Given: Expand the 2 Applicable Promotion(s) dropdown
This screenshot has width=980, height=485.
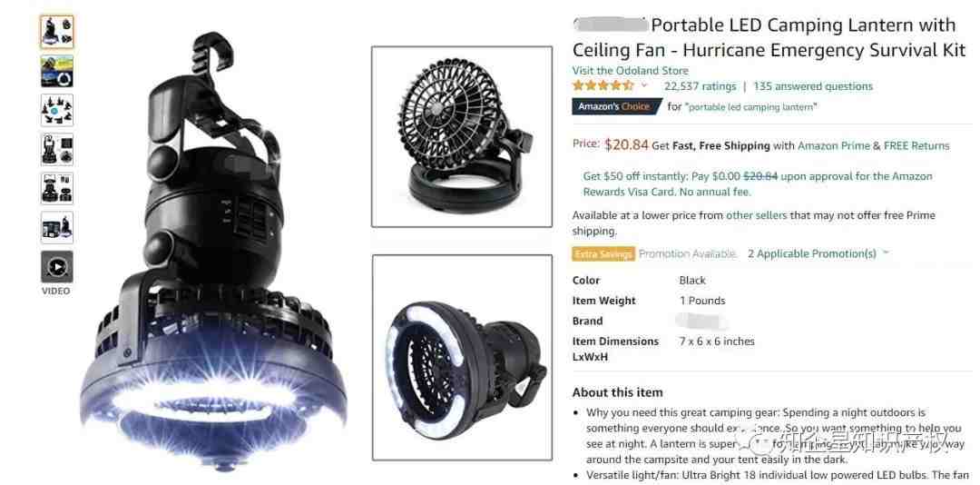Looking at the screenshot, I should tap(818, 253).
